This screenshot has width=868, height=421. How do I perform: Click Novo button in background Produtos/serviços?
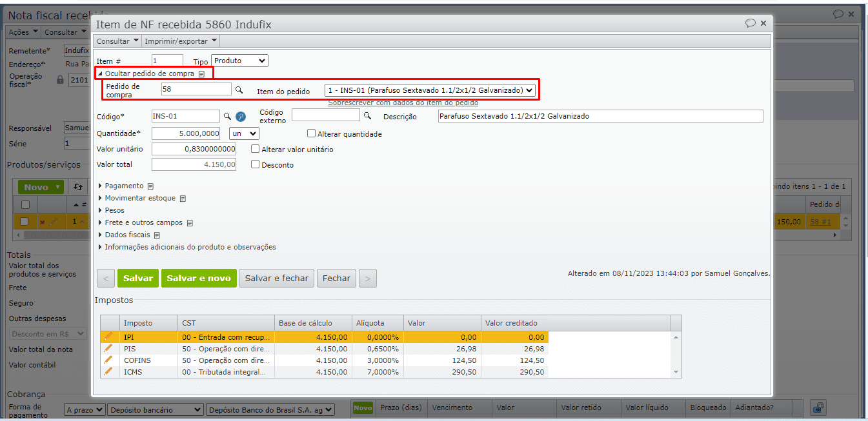pyautogui.click(x=40, y=187)
